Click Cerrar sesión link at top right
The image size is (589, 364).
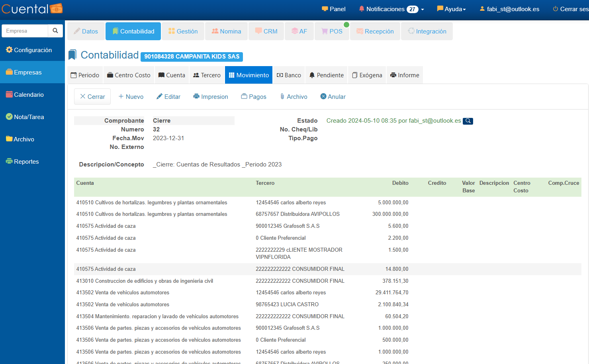(x=570, y=9)
